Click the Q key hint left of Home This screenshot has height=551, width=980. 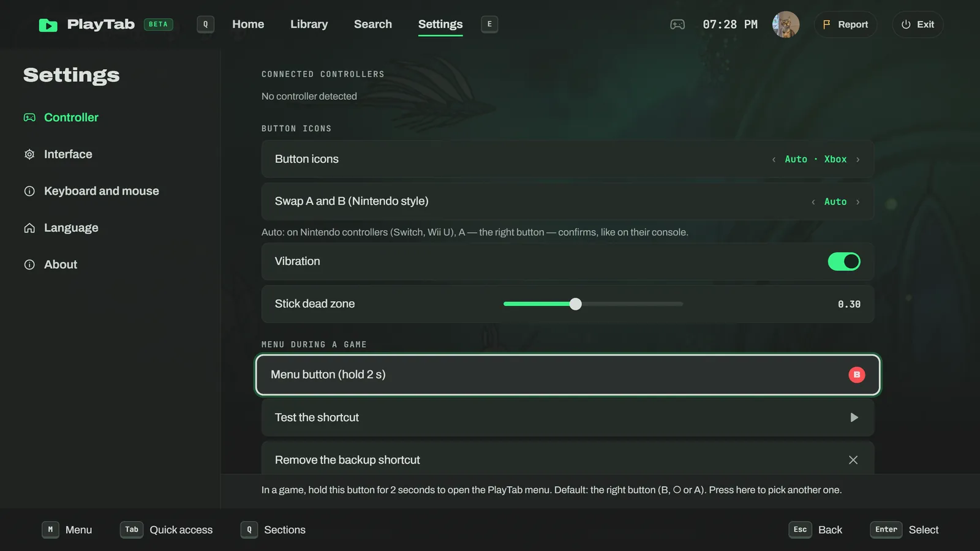[x=206, y=24]
